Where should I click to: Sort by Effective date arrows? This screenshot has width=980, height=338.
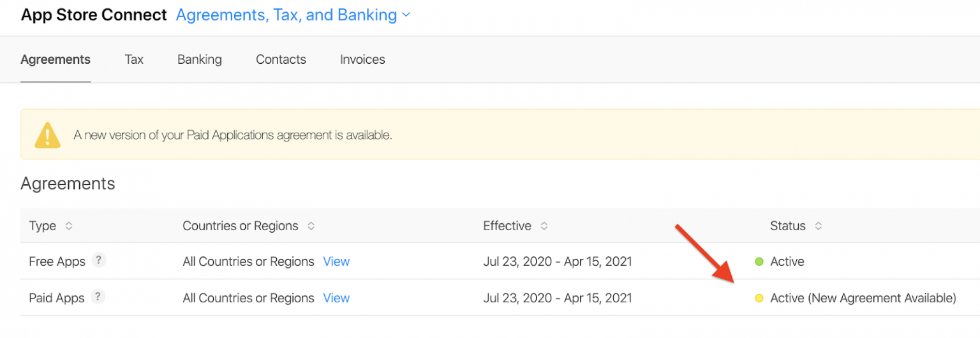544,226
